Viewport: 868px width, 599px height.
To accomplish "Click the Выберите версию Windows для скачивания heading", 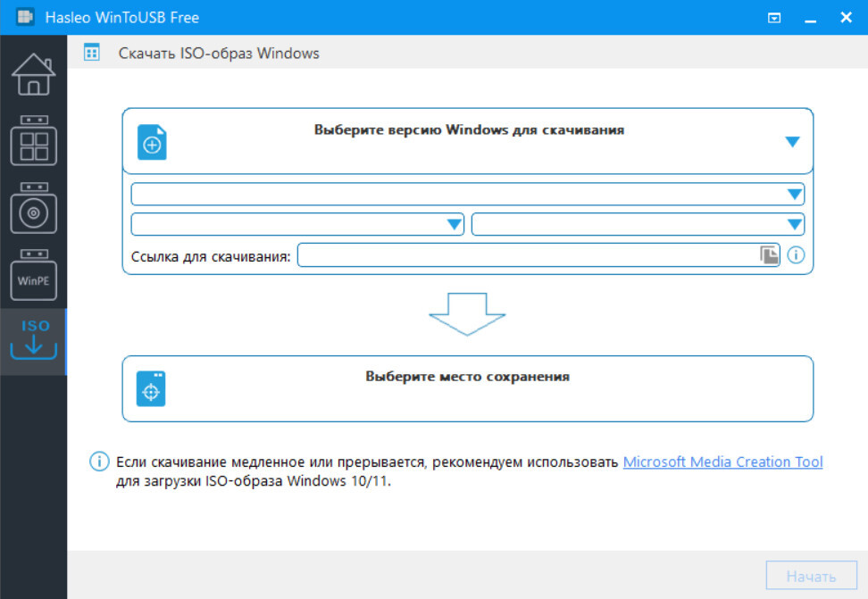I will (469, 130).
